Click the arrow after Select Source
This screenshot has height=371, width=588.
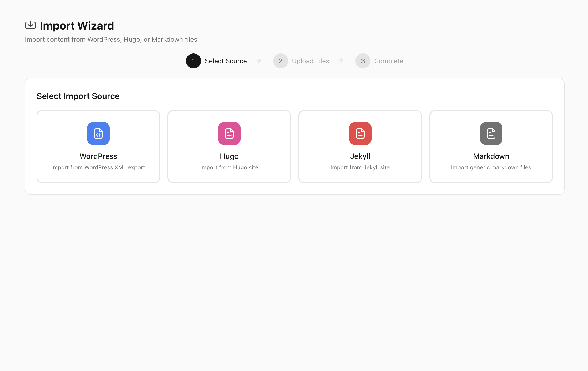pos(258,61)
